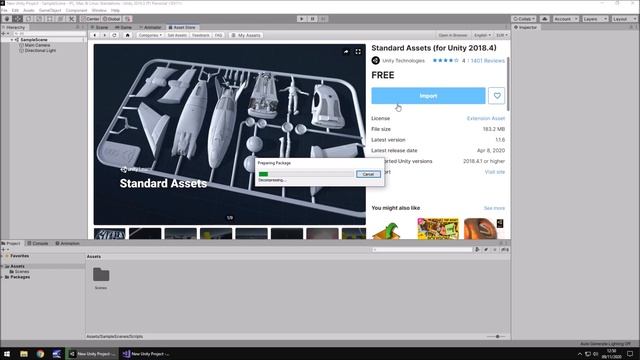
Task: Open the English language dropdown
Action: coord(482,36)
